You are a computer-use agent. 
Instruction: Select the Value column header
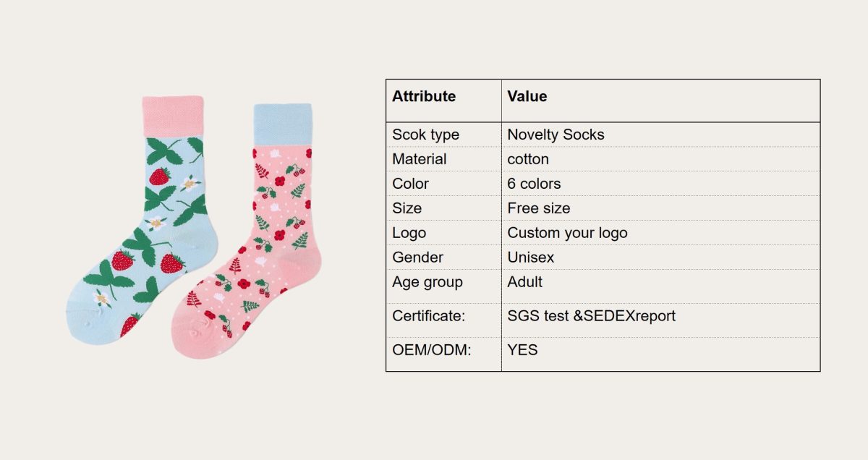(527, 96)
